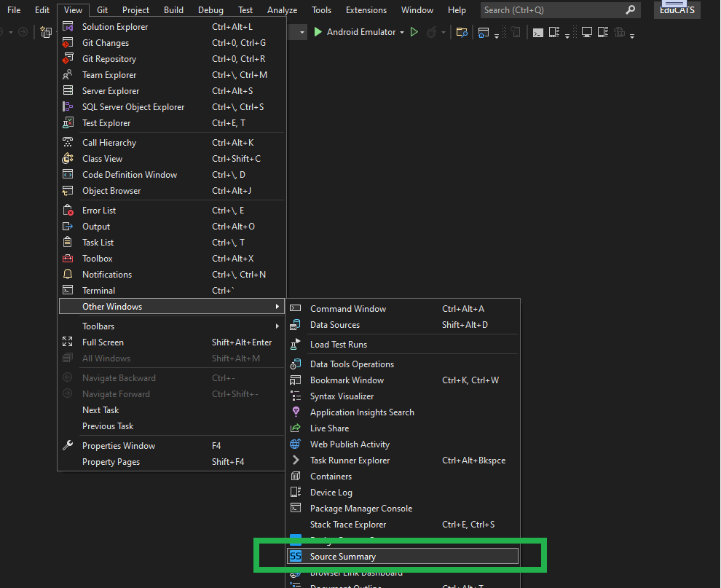Image resolution: width=721 pixels, height=588 pixels.
Task: Expand the Toolbars submenu arrow
Action: 277,326
